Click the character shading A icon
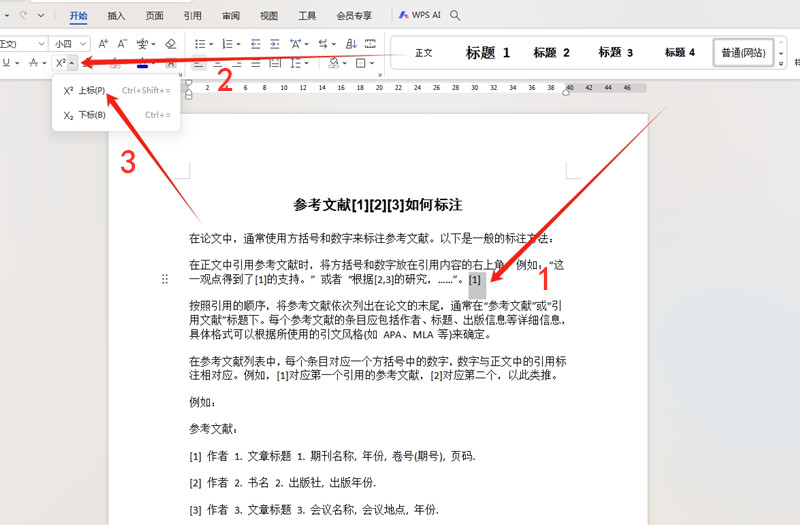The width and height of the screenshot is (800, 525). pos(171,63)
